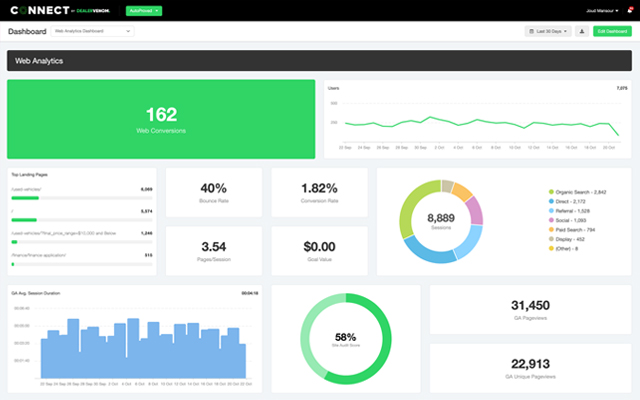Click the 58% Site Audit Score donut
Viewport: 640px width, 400px height.
click(346, 339)
